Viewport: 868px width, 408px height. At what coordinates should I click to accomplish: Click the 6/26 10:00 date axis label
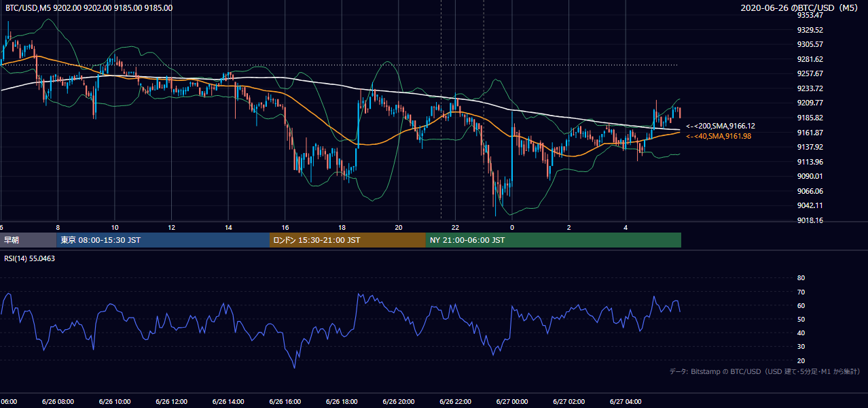(115, 402)
